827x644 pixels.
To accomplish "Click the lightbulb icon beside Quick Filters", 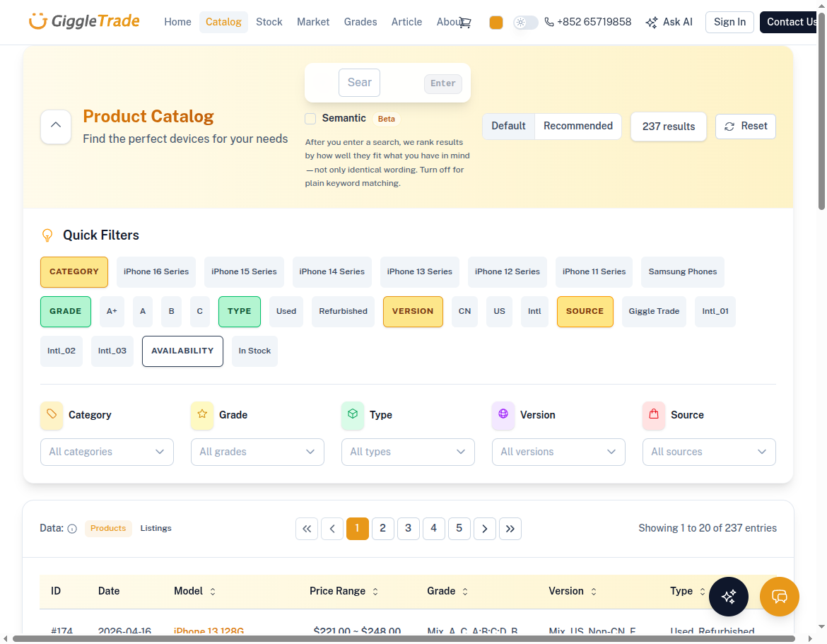I will [47, 235].
